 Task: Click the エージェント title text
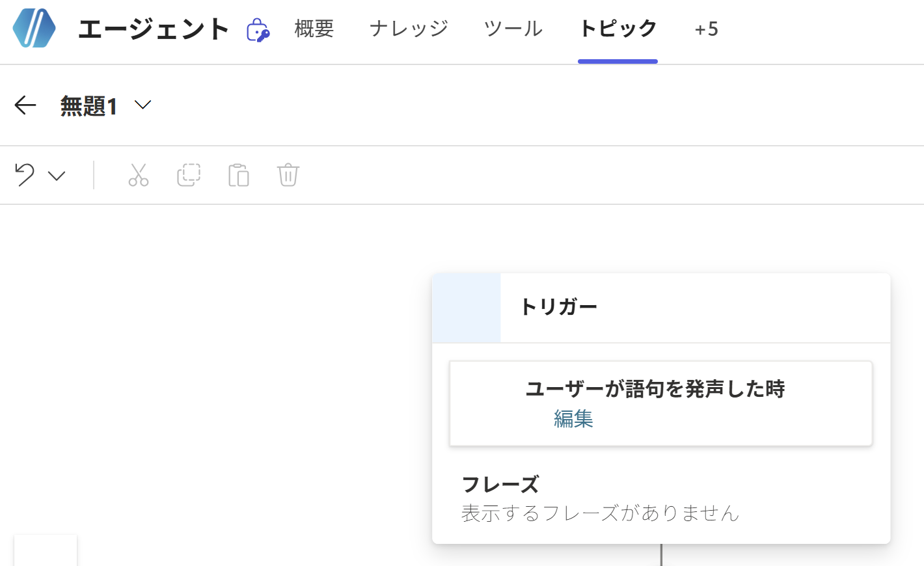pos(154,29)
